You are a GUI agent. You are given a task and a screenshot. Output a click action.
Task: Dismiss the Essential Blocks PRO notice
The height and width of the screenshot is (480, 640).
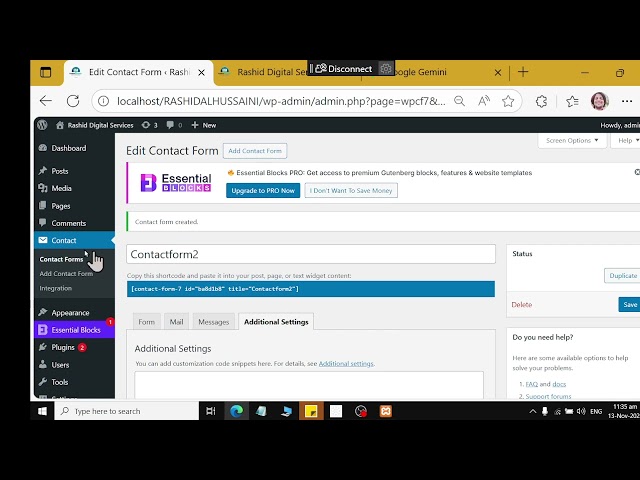coord(637,172)
